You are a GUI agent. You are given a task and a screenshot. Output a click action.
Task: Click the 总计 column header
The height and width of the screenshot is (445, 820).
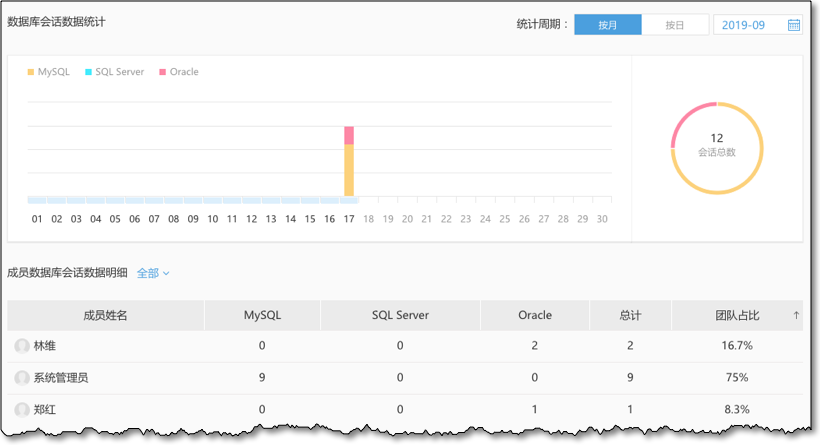pyautogui.click(x=630, y=315)
